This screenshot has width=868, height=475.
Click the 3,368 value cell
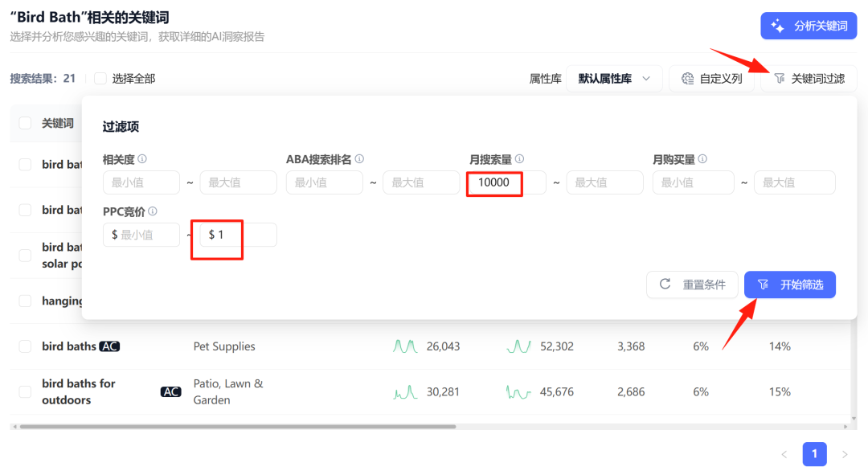click(x=631, y=346)
